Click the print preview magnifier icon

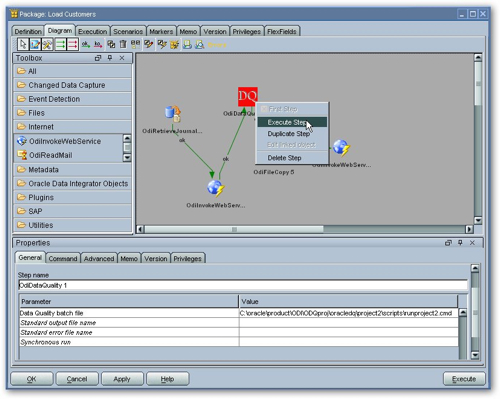click(x=199, y=44)
